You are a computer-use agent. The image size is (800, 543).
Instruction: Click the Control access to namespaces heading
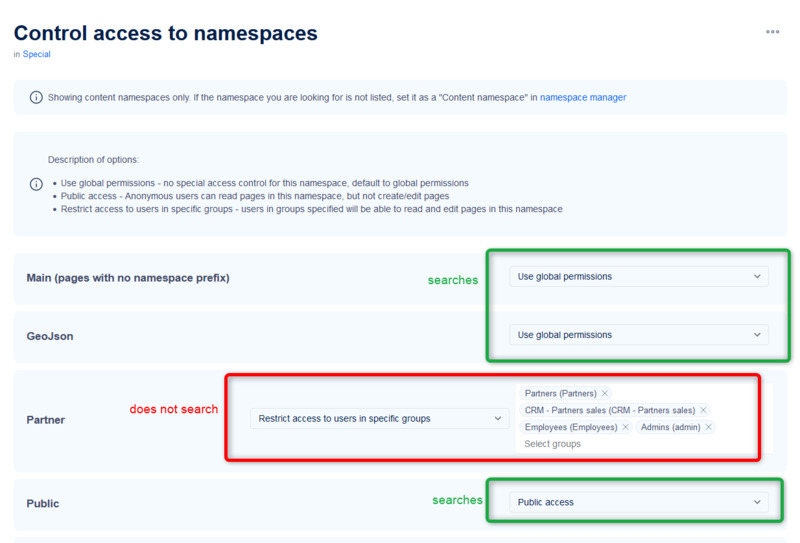[166, 33]
